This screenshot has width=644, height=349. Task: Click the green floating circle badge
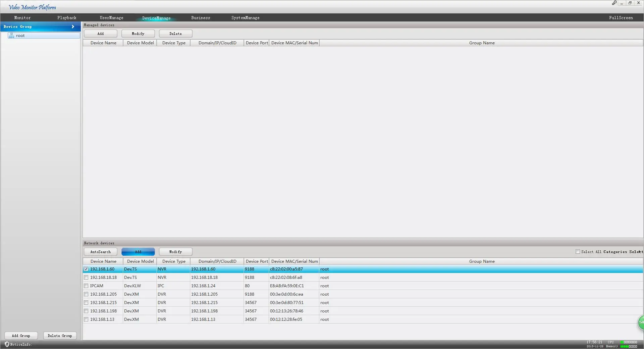click(641, 322)
